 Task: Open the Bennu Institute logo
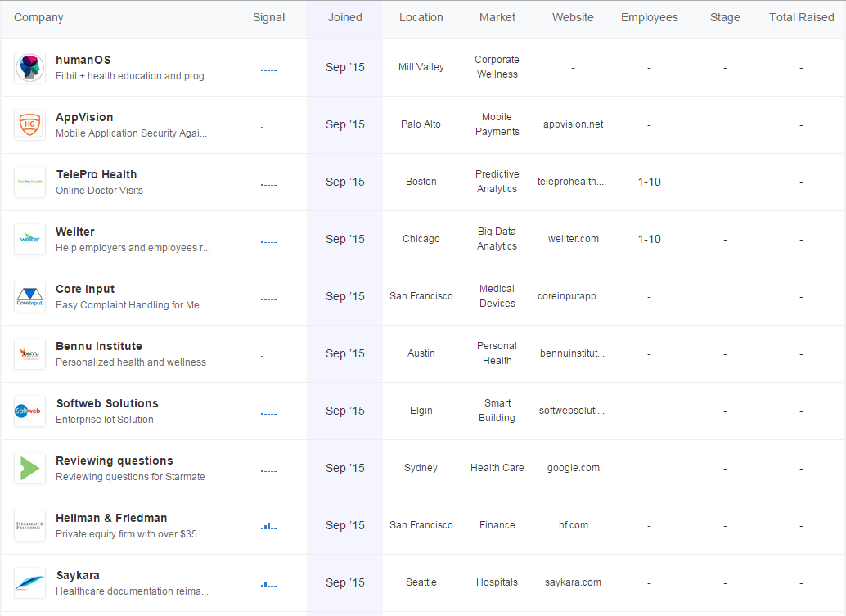30,353
